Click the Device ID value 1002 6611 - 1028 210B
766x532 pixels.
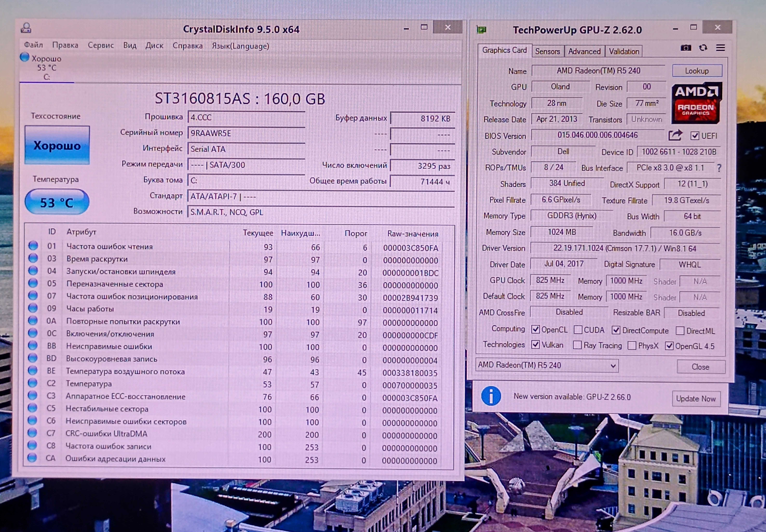[x=679, y=152]
